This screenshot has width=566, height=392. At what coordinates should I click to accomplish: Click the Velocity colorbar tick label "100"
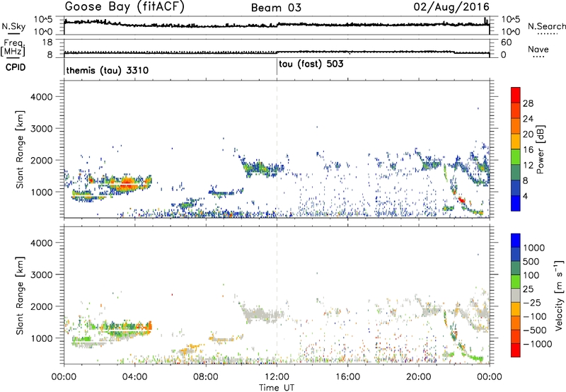click(531, 275)
